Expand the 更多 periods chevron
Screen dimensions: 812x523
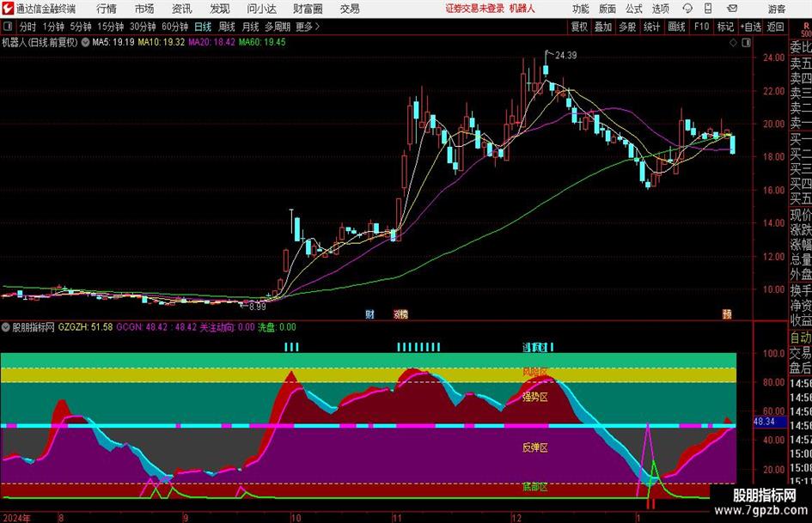(x=317, y=27)
